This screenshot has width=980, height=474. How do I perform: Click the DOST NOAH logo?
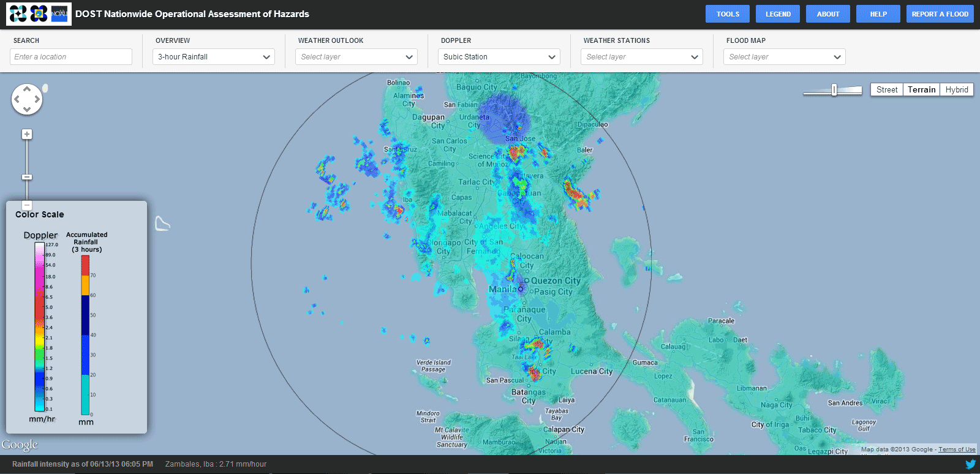pos(39,13)
